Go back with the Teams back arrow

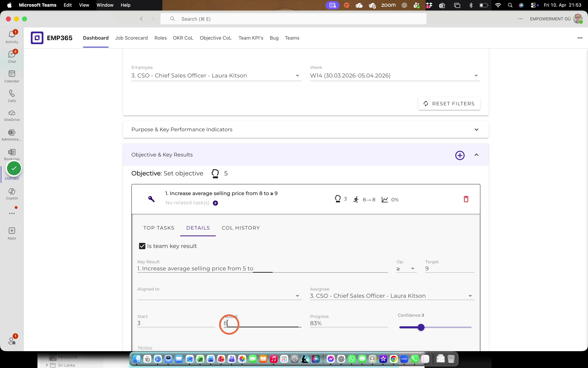click(x=141, y=19)
